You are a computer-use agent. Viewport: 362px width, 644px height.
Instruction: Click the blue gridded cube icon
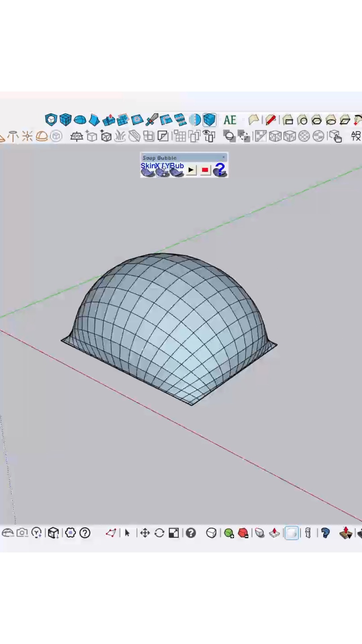click(65, 120)
